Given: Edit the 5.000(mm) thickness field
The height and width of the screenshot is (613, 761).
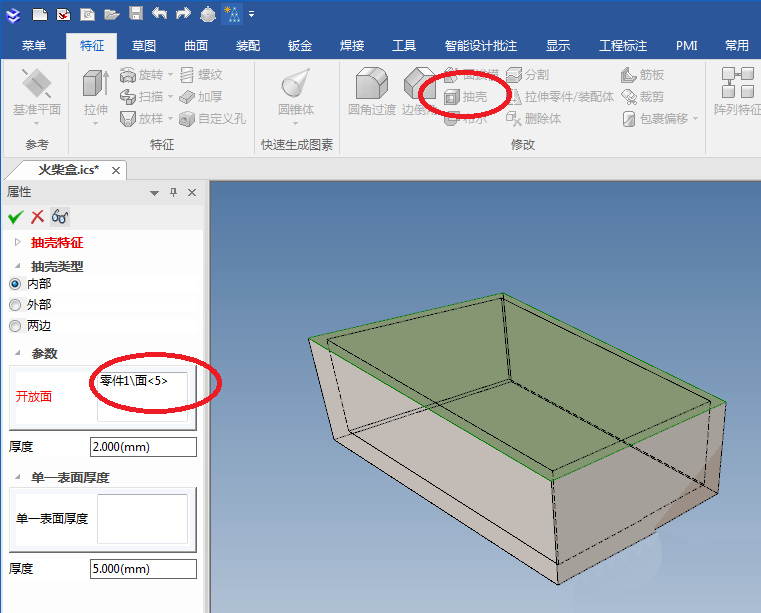Looking at the screenshot, I should pyautogui.click(x=143, y=568).
